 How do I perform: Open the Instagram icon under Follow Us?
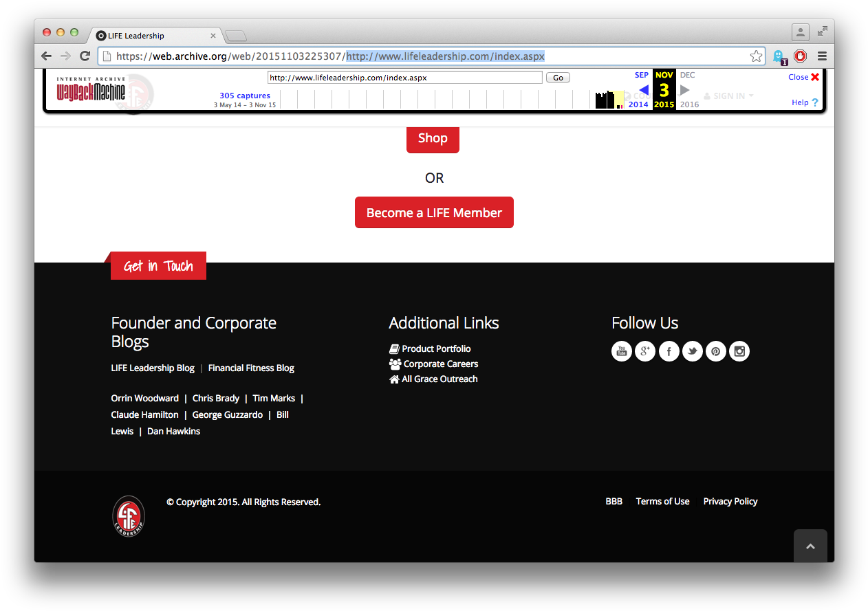pyautogui.click(x=739, y=351)
